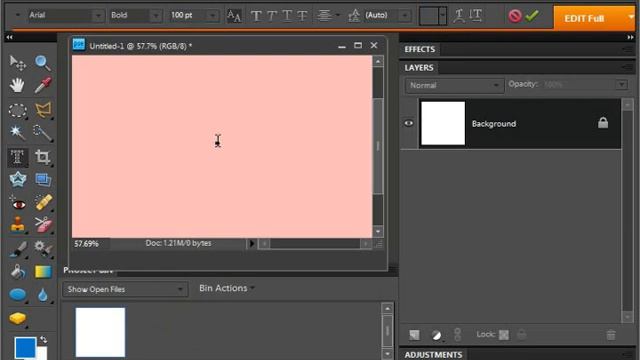Select the Type text tool
The image size is (640, 360).
pos(18,157)
